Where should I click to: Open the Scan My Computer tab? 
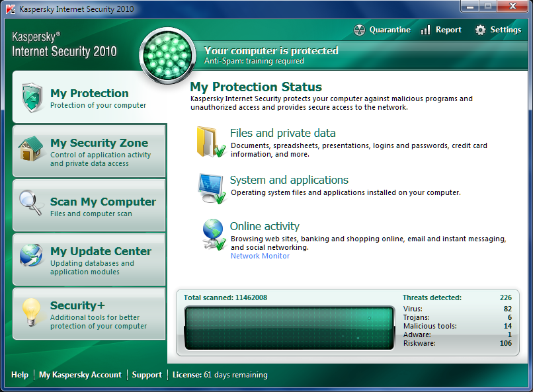89,206
